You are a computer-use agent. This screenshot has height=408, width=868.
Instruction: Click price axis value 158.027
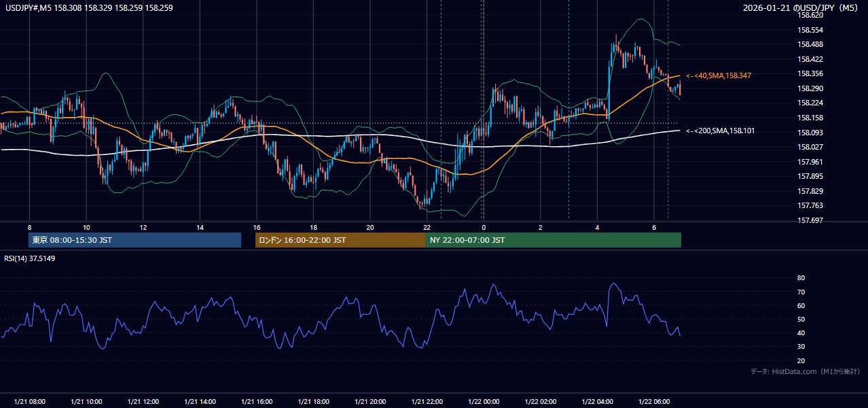coord(810,147)
